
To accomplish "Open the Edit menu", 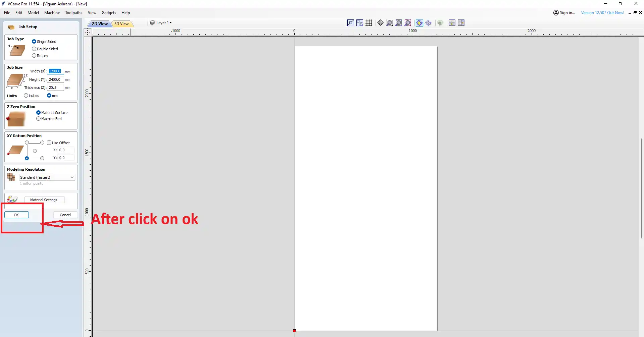I will point(19,13).
